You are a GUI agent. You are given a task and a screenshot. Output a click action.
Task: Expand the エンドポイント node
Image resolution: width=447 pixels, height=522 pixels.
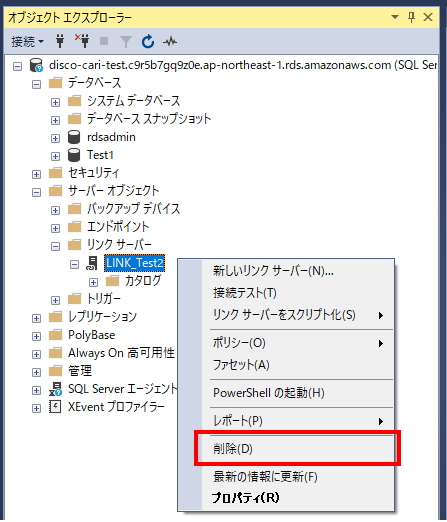(x=55, y=228)
